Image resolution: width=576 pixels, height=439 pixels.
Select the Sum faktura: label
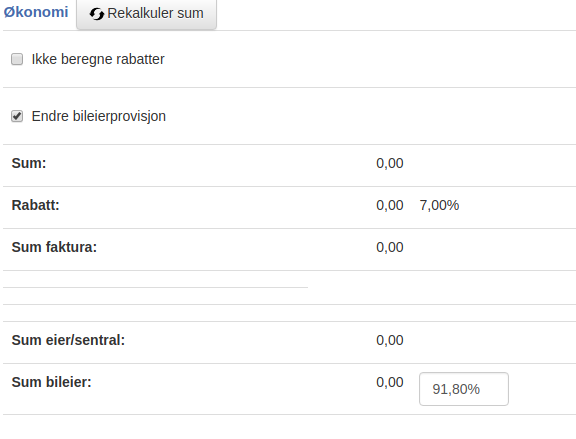[54, 247]
